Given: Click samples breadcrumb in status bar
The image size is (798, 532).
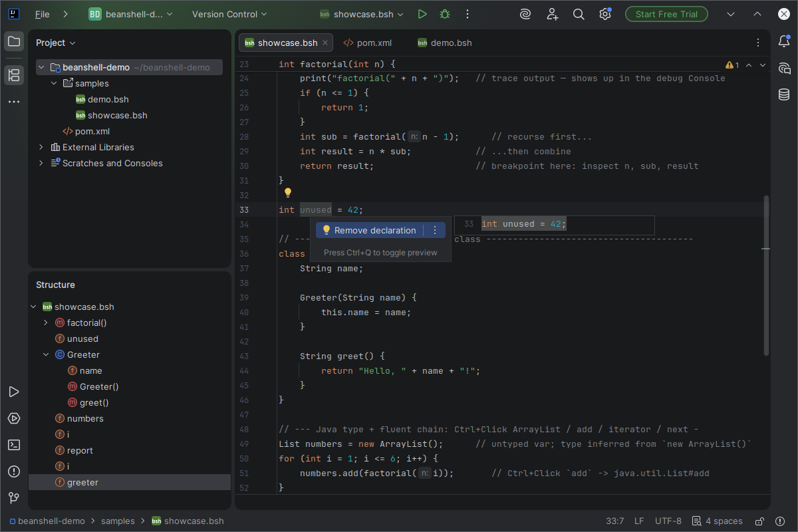Looking at the screenshot, I should (118, 521).
